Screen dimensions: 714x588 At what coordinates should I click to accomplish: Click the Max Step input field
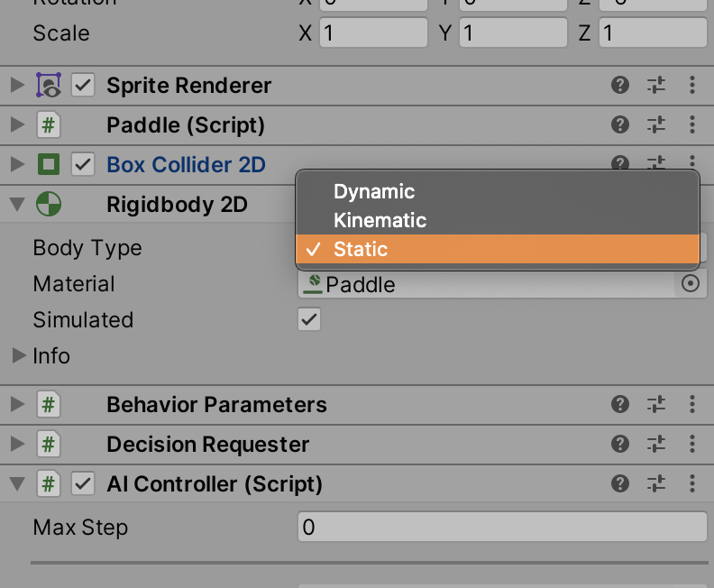click(x=501, y=528)
